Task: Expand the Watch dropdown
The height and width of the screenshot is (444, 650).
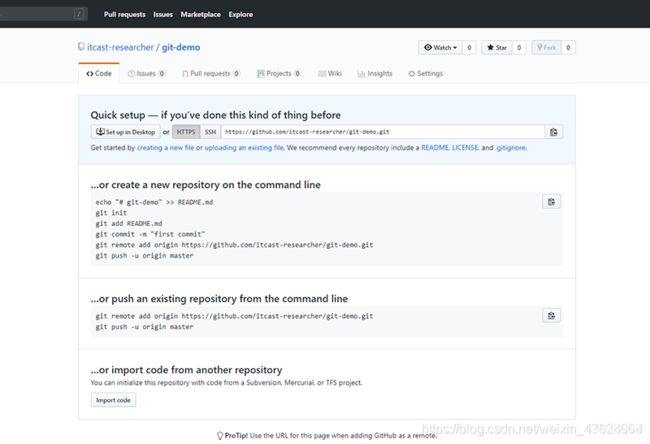Action: point(440,48)
